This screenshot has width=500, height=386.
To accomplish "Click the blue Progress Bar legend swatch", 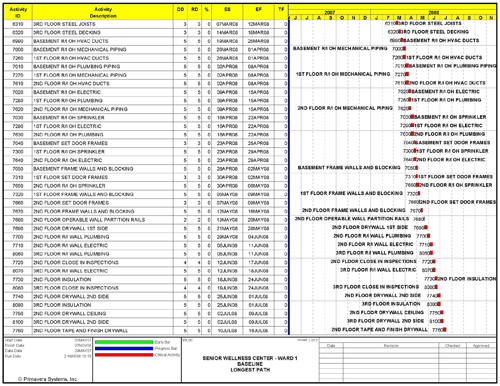I will click(x=124, y=349).
